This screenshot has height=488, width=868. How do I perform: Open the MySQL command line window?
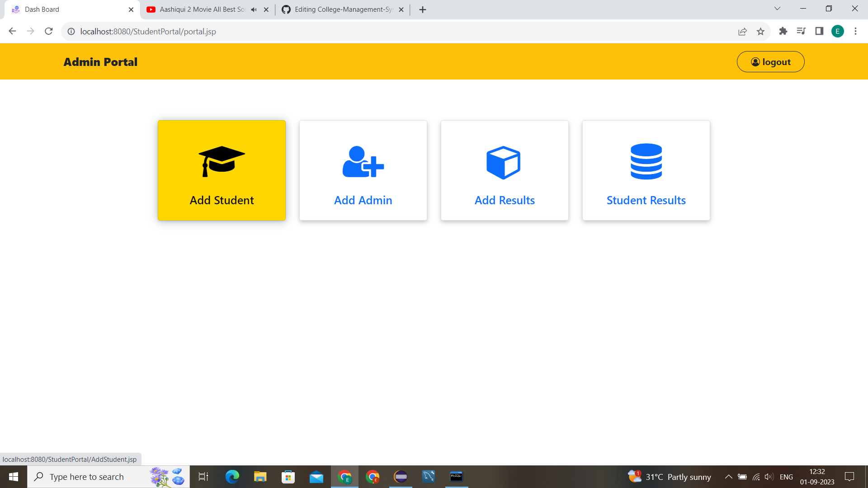coord(457,476)
